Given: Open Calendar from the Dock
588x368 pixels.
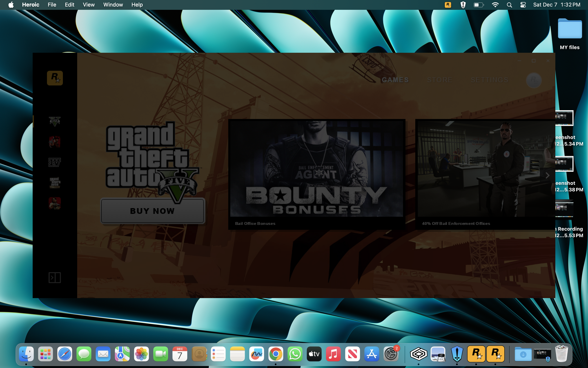Looking at the screenshot, I should click(x=180, y=354).
